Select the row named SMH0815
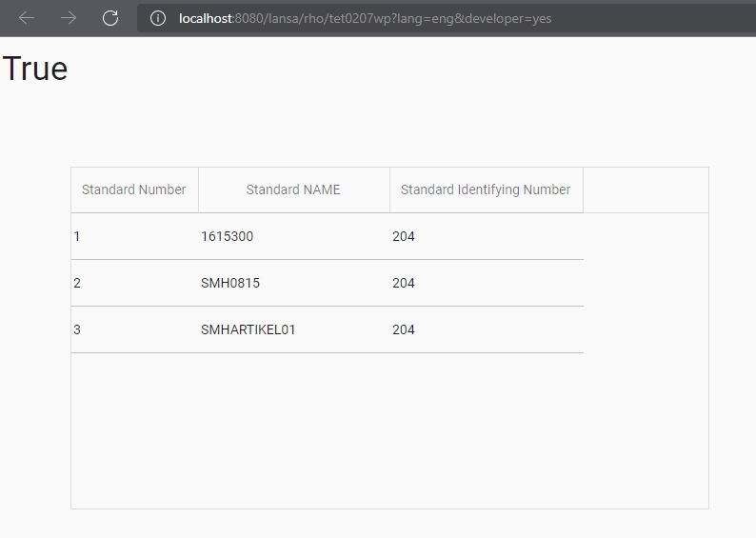 327,283
